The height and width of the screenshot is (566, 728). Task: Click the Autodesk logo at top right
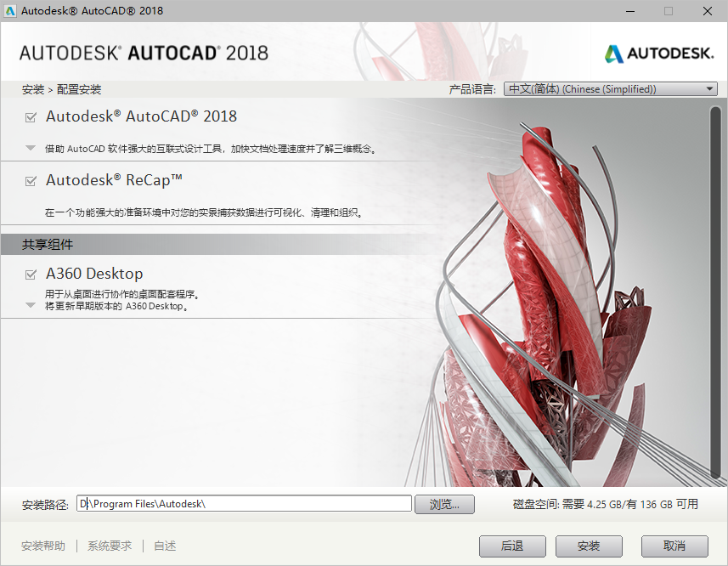click(658, 52)
